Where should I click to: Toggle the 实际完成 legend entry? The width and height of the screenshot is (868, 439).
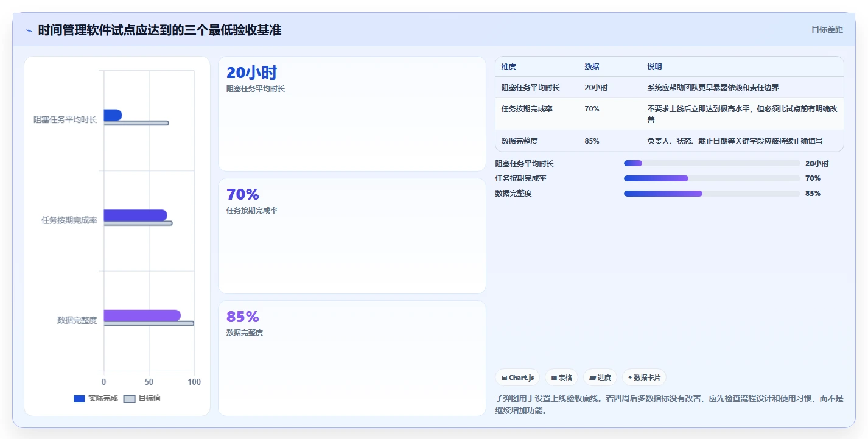coord(96,398)
